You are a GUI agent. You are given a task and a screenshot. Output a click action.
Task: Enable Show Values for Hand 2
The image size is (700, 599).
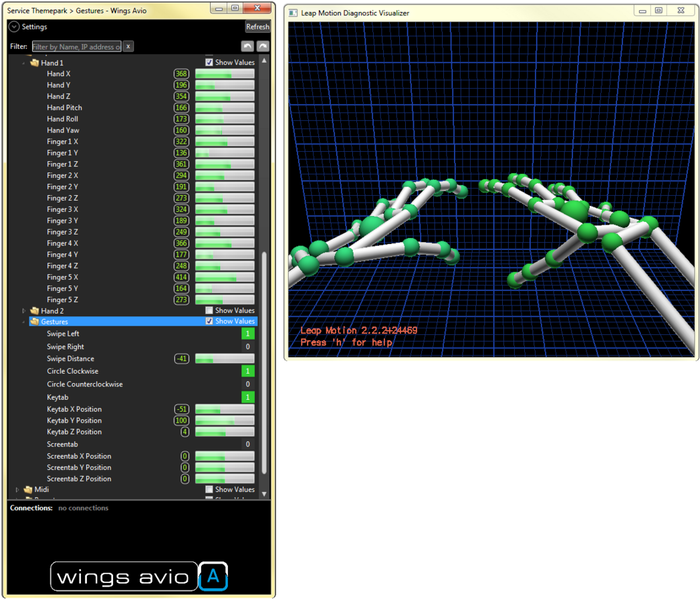[x=209, y=310]
